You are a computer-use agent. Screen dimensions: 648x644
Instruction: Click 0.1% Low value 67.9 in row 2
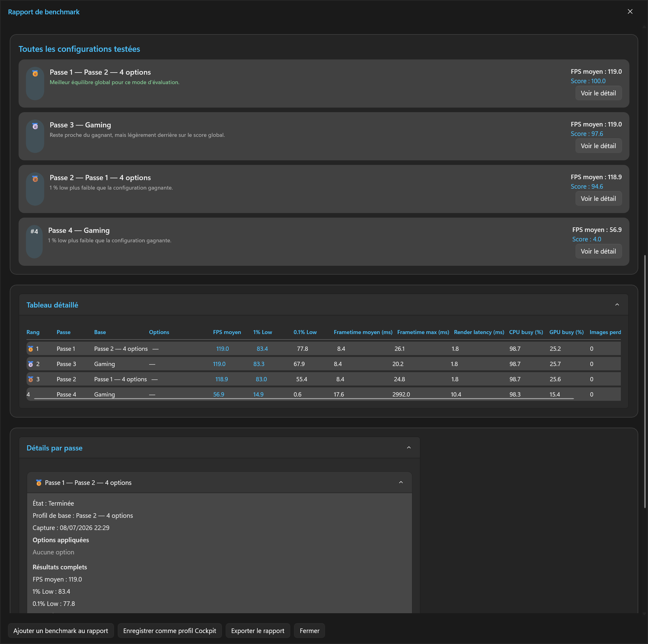[299, 364]
